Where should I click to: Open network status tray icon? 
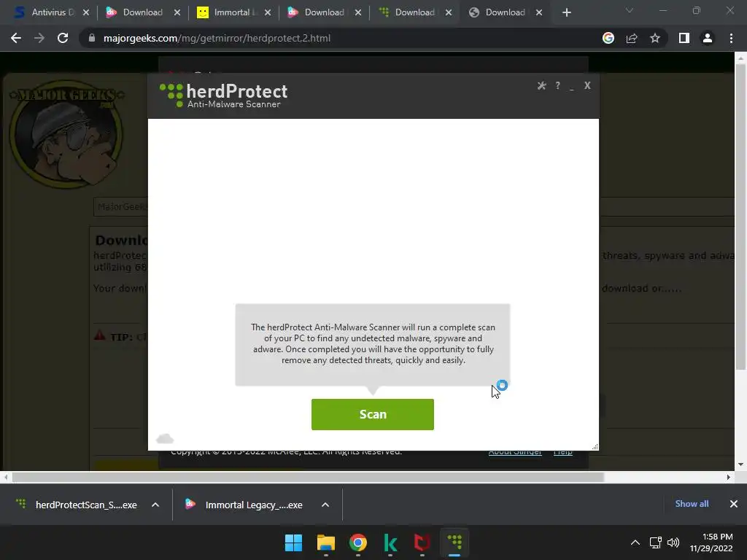[656, 542]
